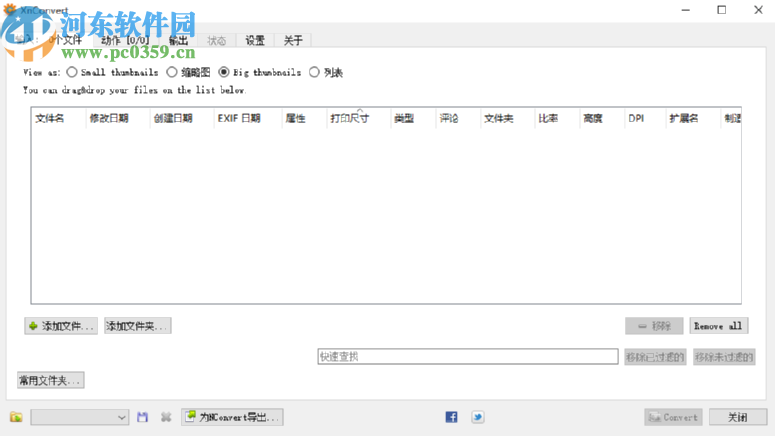The width and height of the screenshot is (775, 436).
Task: Sort by 创建日期 column header
Action: [x=181, y=119]
